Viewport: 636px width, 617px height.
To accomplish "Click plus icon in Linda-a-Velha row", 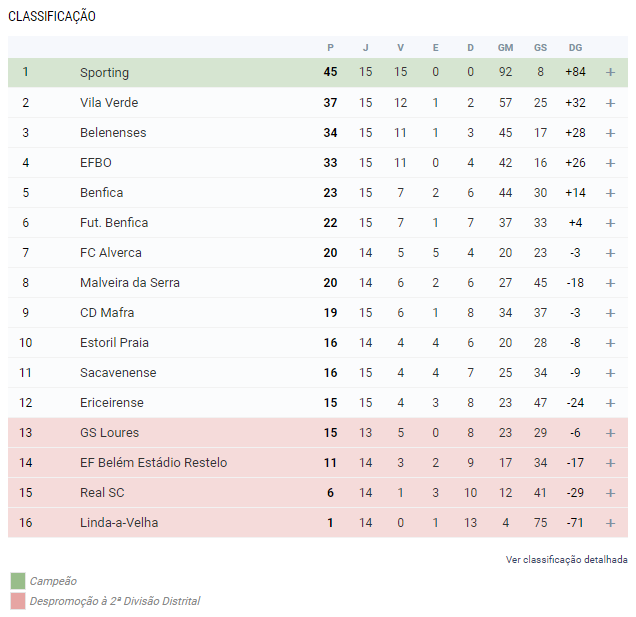I will tap(610, 523).
